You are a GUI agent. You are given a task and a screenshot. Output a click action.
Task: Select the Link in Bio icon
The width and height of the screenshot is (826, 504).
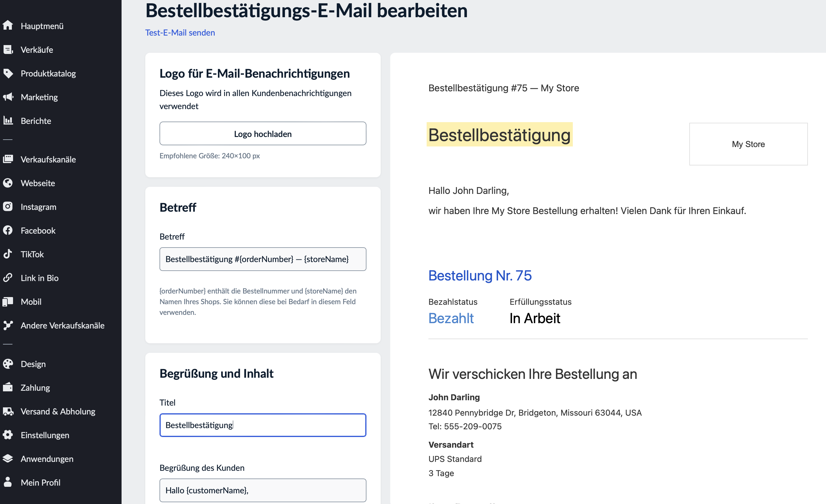pos(8,278)
